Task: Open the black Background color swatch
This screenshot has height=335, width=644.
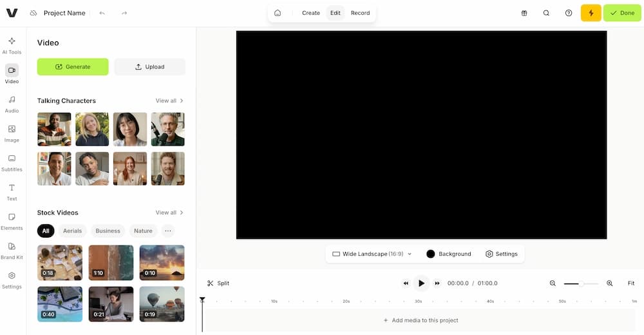Action: point(430,254)
